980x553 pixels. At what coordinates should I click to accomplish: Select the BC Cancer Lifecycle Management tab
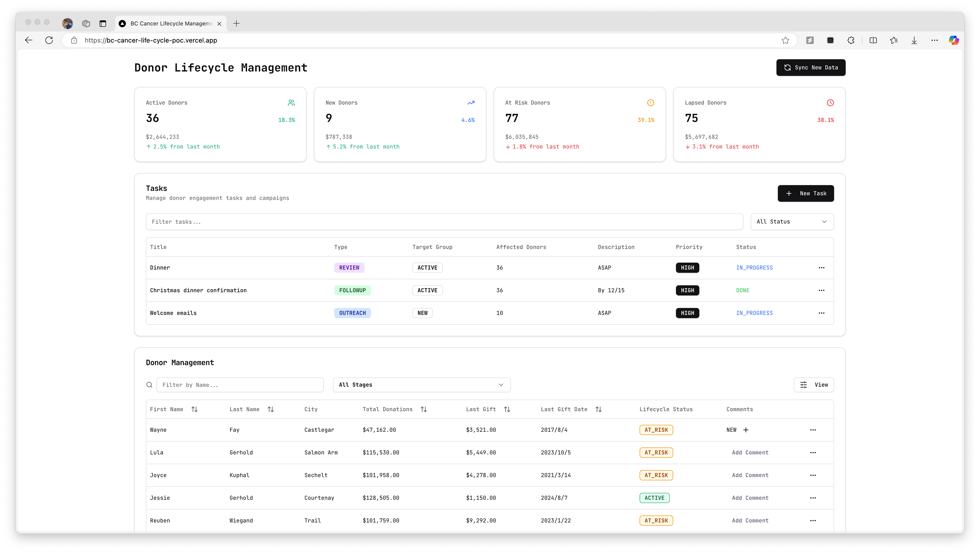pos(171,24)
